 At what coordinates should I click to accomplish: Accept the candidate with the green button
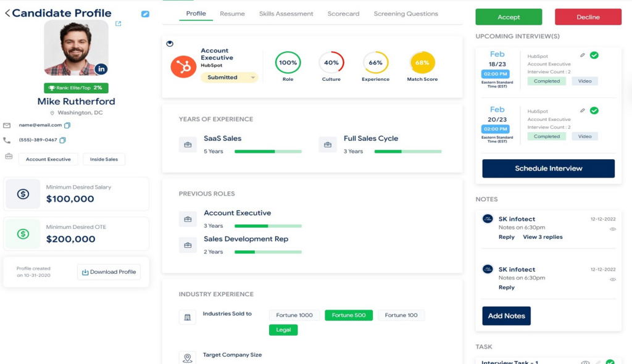click(509, 17)
